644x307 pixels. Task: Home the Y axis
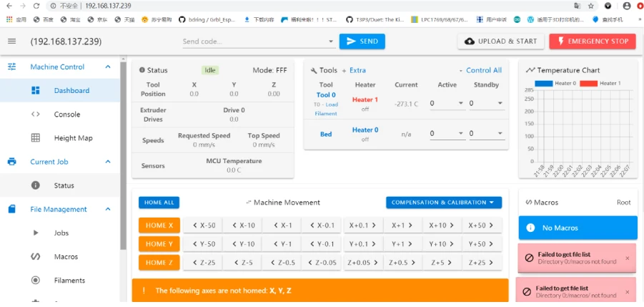tap(159, 244)
